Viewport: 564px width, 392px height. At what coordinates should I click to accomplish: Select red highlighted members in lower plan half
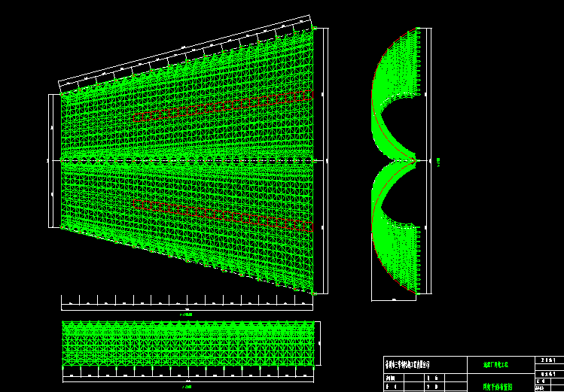(x=226, y=213)
